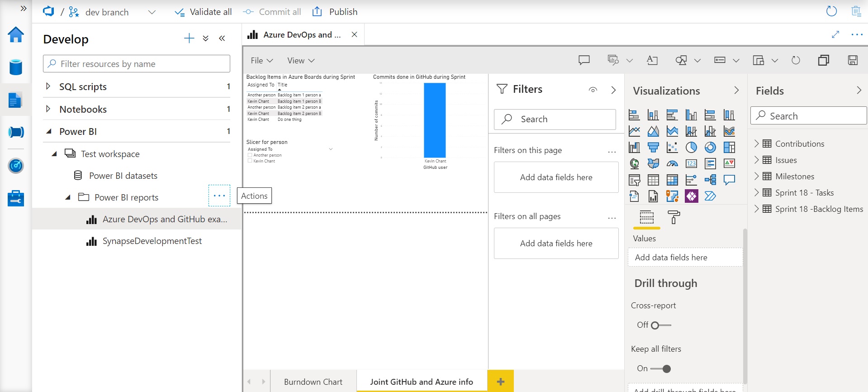868x392 pixels.
Task: Select the decomposition tree visualization
Action: (710, 180)
